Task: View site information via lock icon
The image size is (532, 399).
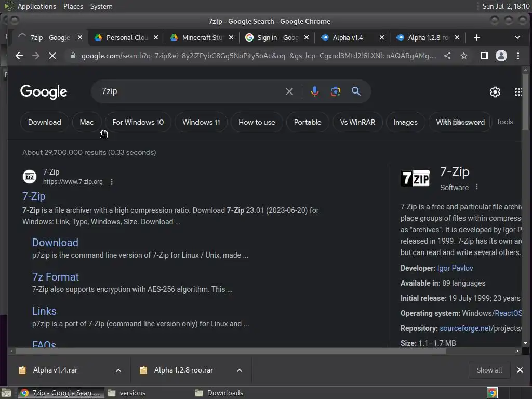Action: [73, 56]
